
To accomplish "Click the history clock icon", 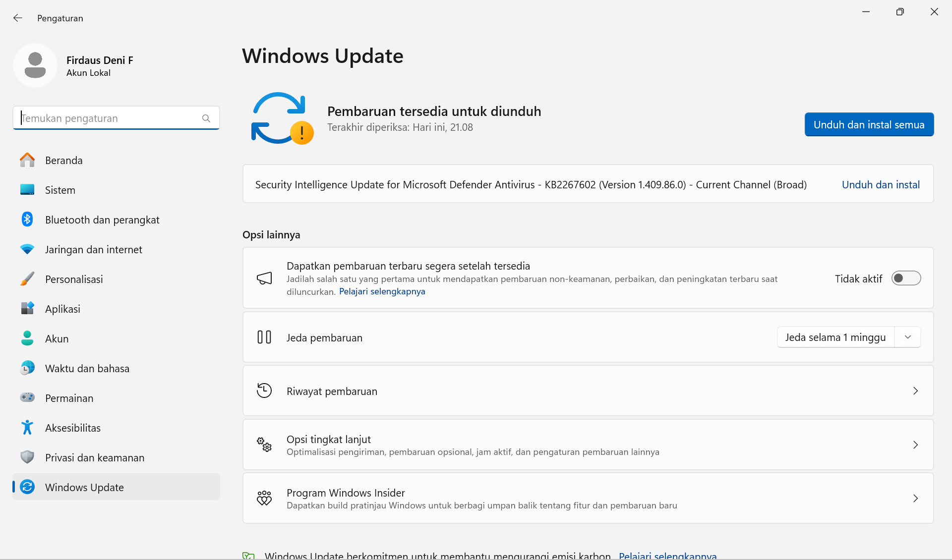I will pyautogui.click(x=264, y=391).
